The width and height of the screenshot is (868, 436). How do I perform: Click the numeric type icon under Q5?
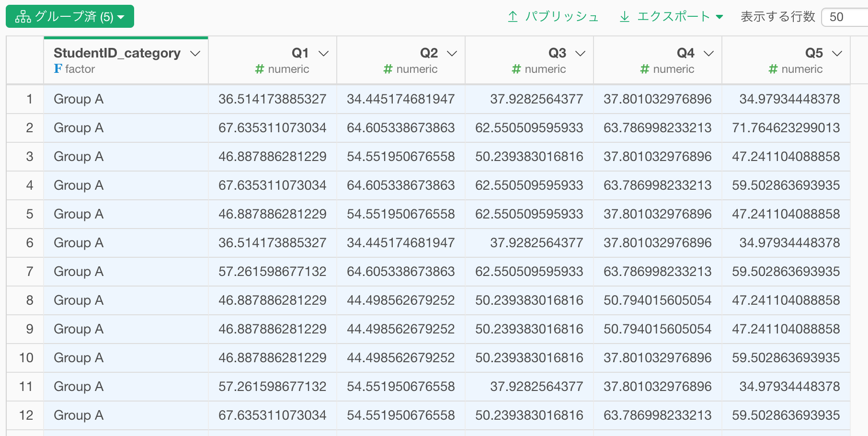point(773,69)
